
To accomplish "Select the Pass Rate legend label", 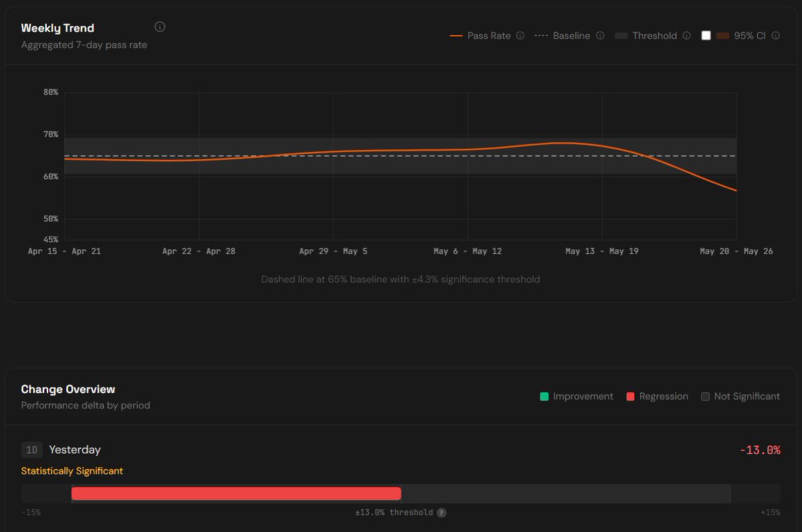I will (489, 36).
